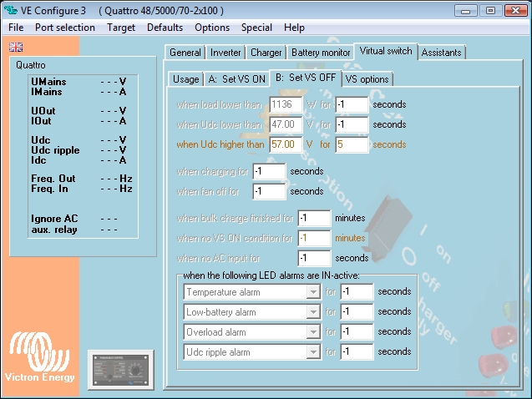The height and width of the screenshot is (399, 532).
Task: Switch to the Inverter tab
Action: [x=225, y=53]
